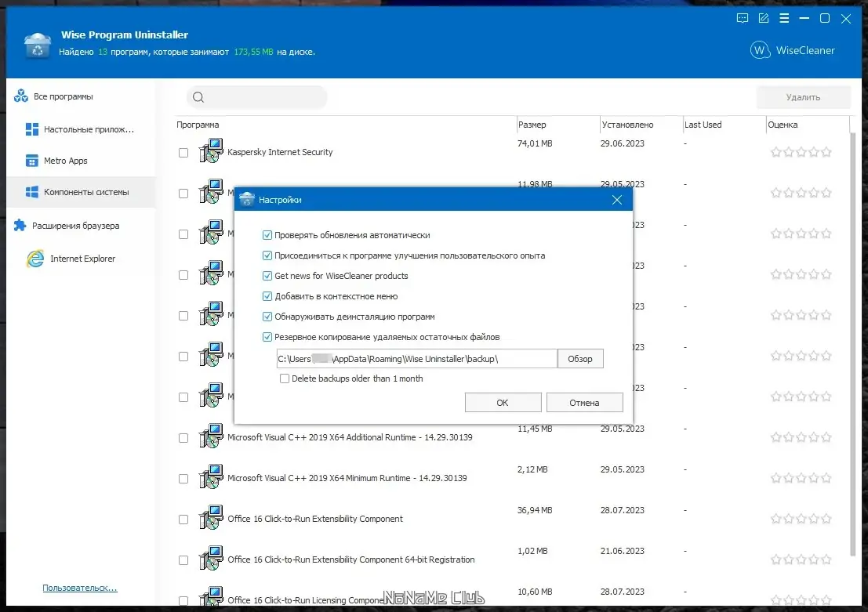Screen dimensions: 868x612
Task: Click OK to save settings
Action: coord(503,402)
